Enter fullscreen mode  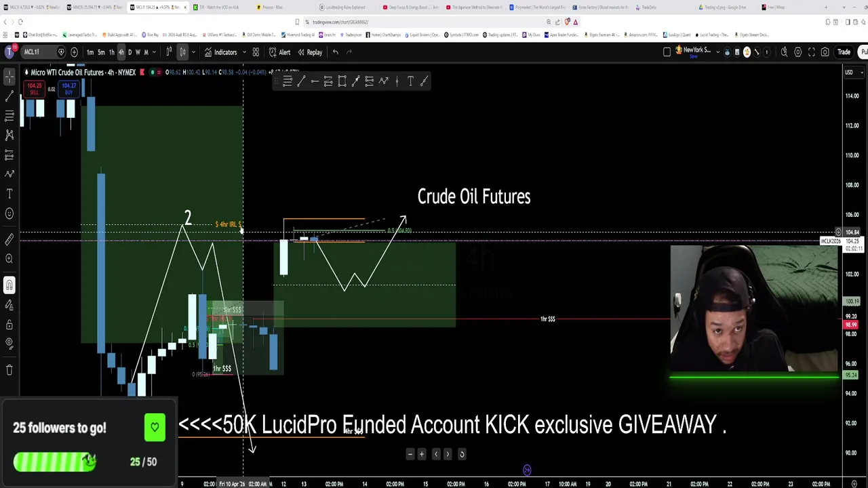pyautogui.click(x=812, y=52)
